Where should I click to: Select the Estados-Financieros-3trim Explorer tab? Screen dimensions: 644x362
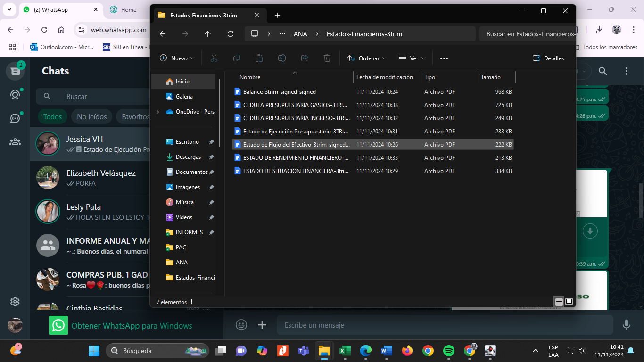point(204,15)
